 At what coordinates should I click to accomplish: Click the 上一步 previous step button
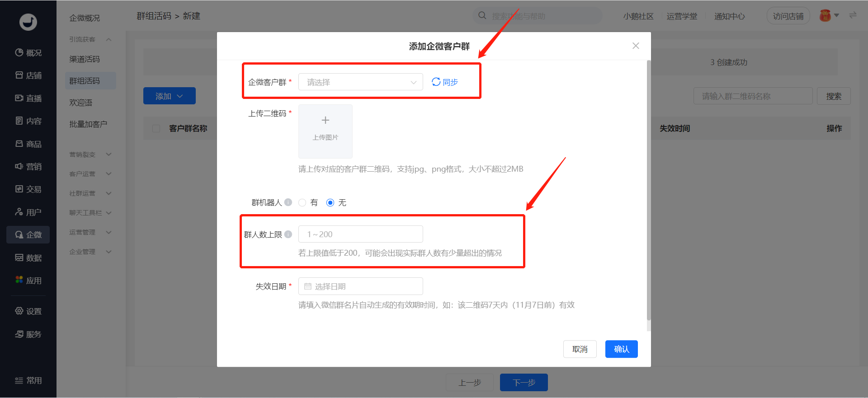point(470,382)
